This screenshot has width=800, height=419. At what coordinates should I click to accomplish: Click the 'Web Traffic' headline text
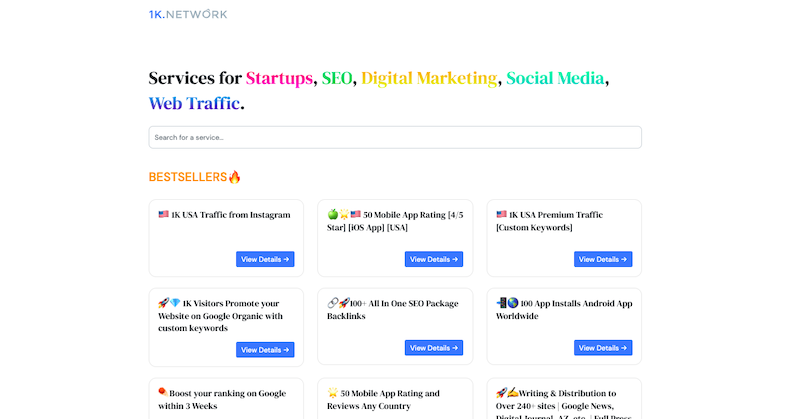[194, 103]
